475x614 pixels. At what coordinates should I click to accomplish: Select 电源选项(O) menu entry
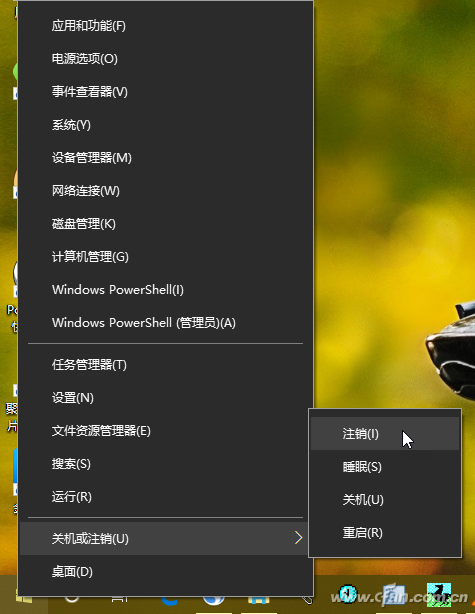pos(165,59)
